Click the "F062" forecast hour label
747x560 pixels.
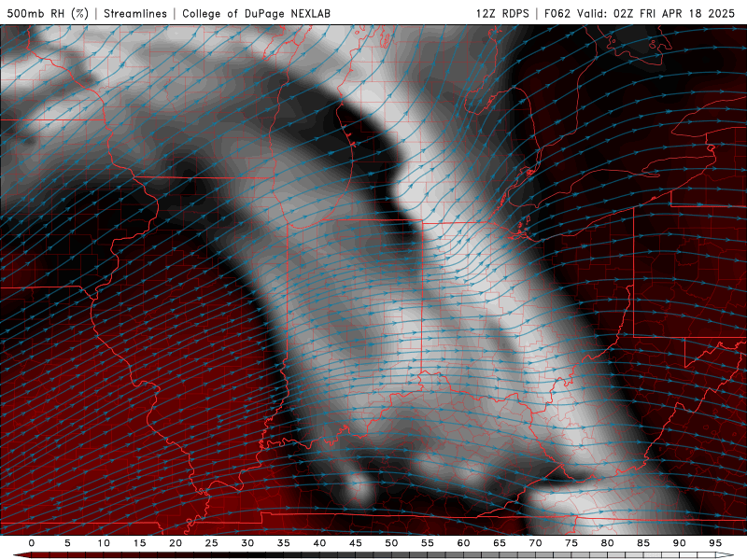click(557, 13)
